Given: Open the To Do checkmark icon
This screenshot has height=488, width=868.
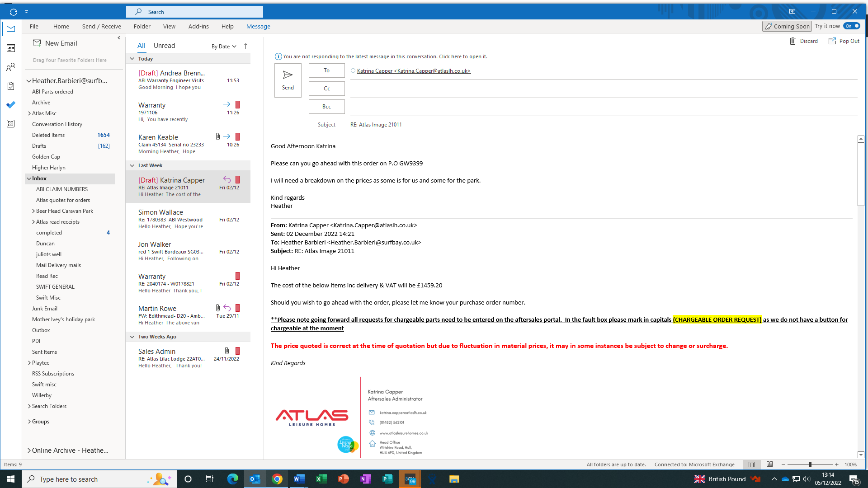Looking at the screenshot, I should tap(11, 105).
